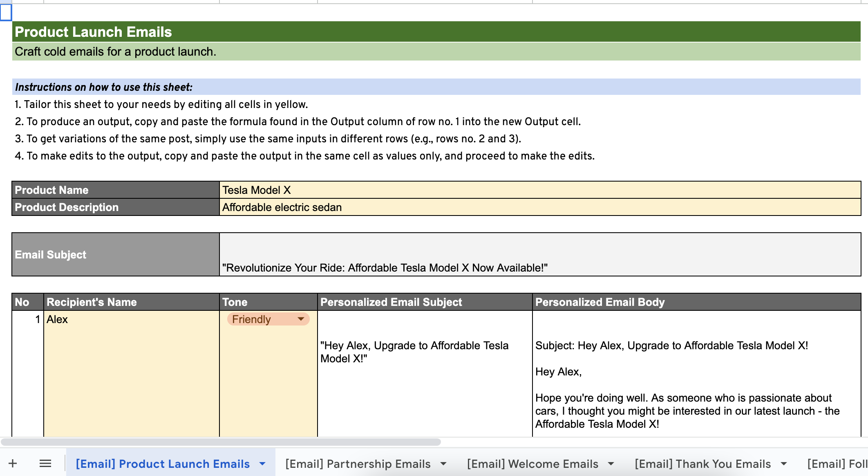
Task: Select 'Craft cold emails for a product launch' cell
Action: [x=436, y=52]
